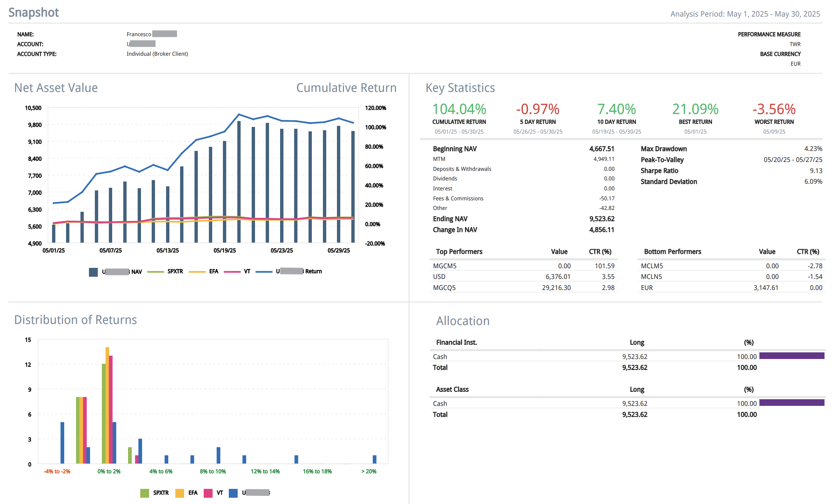The width and height of the screenshot is (837, 504).
Task: Select the Net Asset Value chart heading
Action: [56, 88]
